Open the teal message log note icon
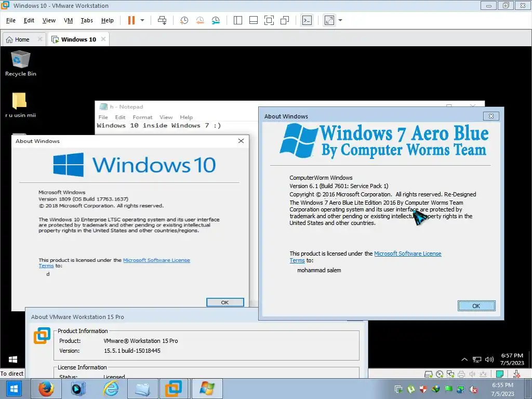Image resolution: width=532 pixels, height=399 pixels. (x=499, y=374)
